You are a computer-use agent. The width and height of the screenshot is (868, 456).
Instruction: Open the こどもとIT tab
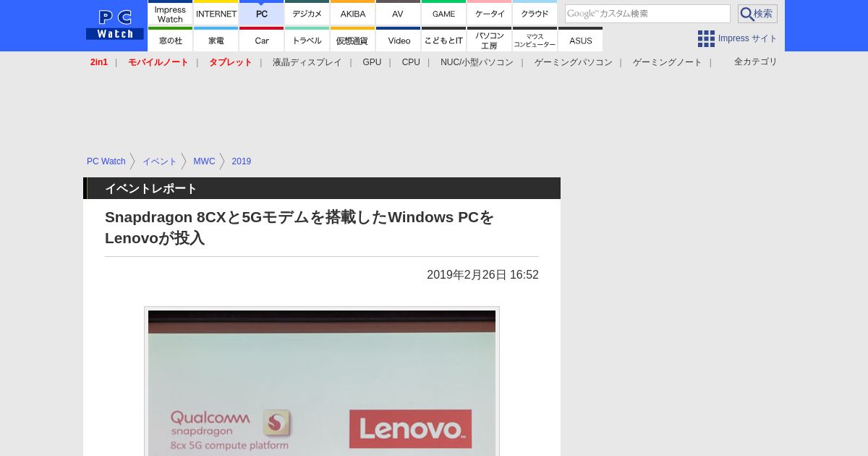click(x=444, y=40)
